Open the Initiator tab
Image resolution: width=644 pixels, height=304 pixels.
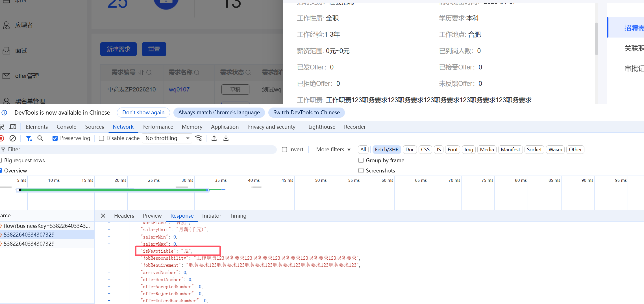tap(212, 216)
